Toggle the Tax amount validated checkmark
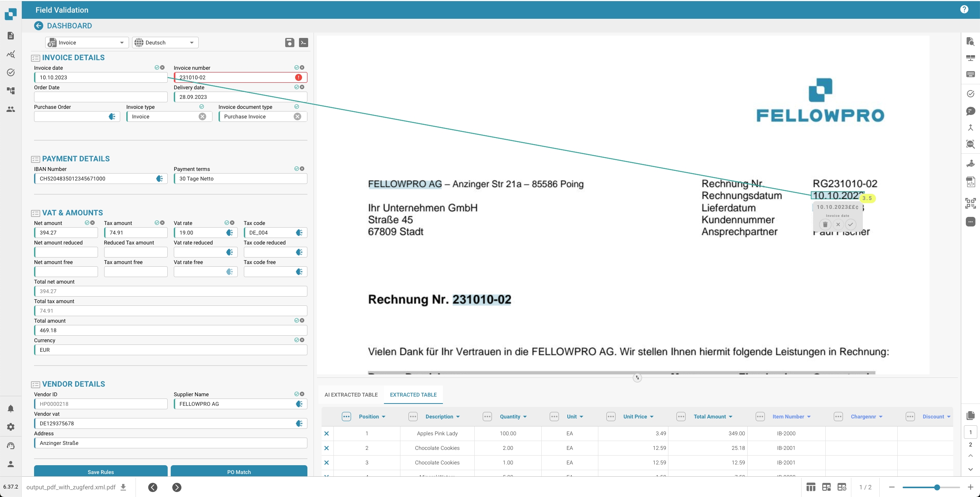The width and height of the screenshot is (980, 497). [x=157, y=223]
